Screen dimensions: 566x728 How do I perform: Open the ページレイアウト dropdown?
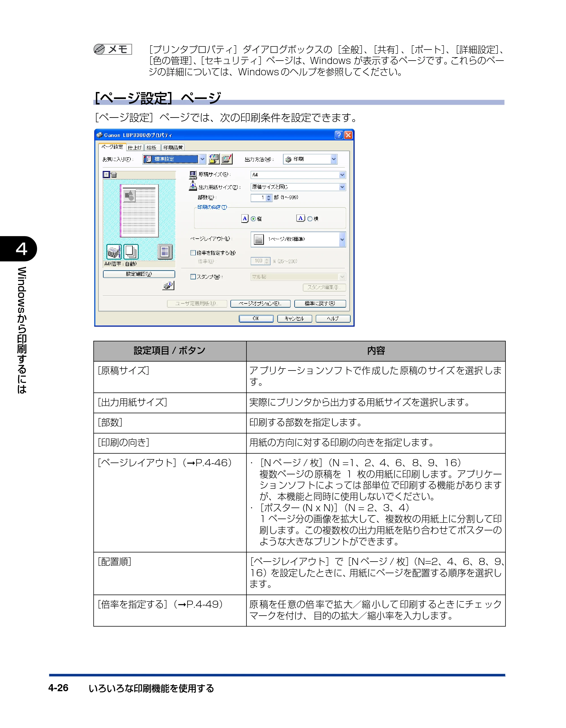(x=298, y=239)
